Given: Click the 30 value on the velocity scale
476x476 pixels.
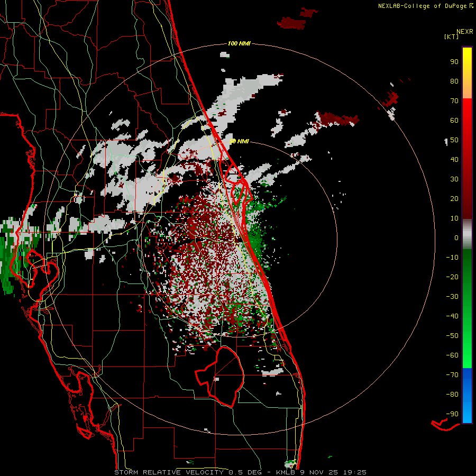Looking at the screenshot, I should pos(454,179).
